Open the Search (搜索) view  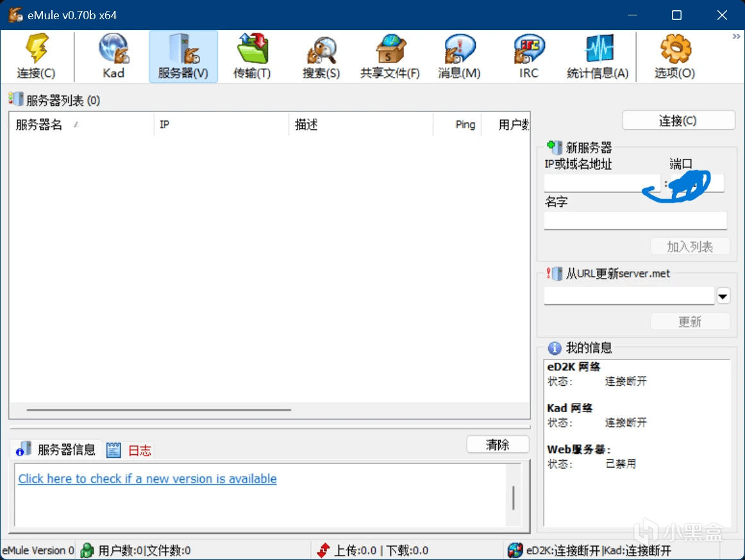pos(322,56)
